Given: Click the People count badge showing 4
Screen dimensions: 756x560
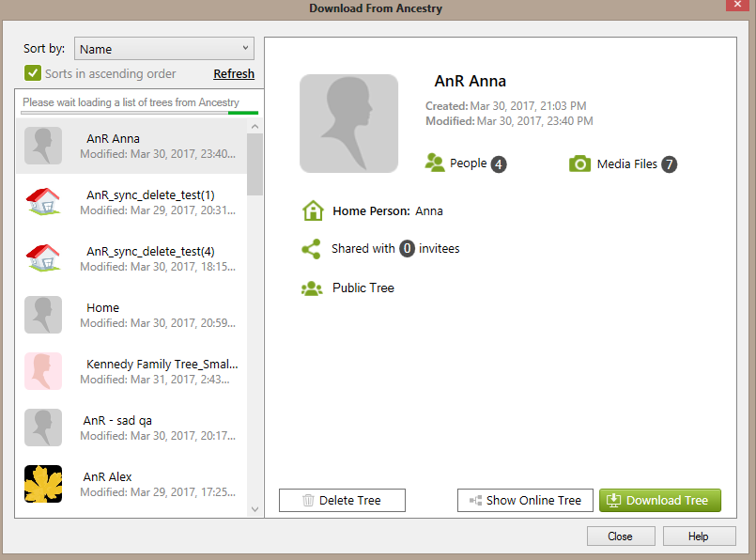Looking at the screenshot, I should click(x=499, y=164).
